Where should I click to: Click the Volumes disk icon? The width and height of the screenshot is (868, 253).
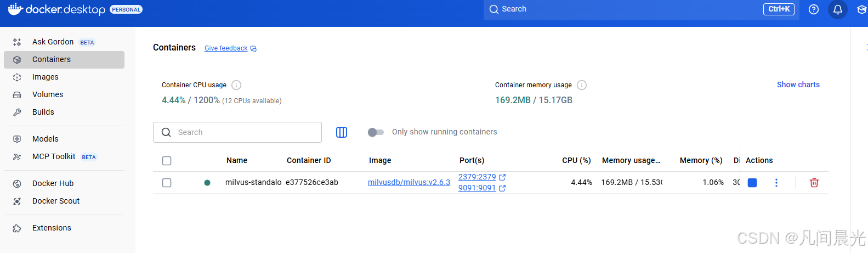(x=17, y=95)
